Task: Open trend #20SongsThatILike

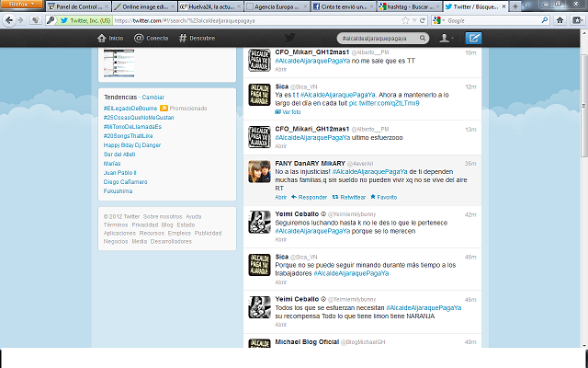Action: (129, 136)
